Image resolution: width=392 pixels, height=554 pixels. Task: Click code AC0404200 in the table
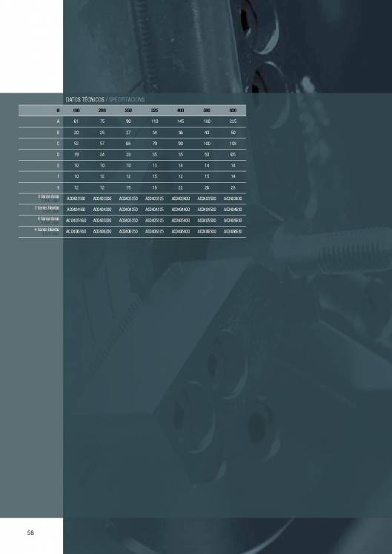point(102,210)
